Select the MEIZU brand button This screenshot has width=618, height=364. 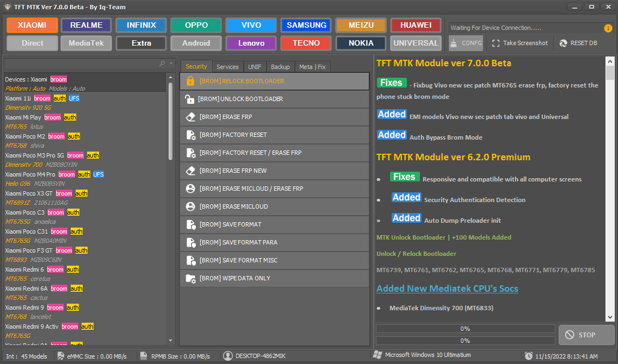tap(361, 25)
